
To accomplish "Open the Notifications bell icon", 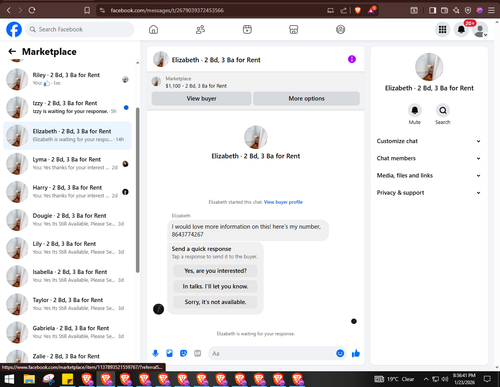I will pyautogui.click(x=461, y=30).
